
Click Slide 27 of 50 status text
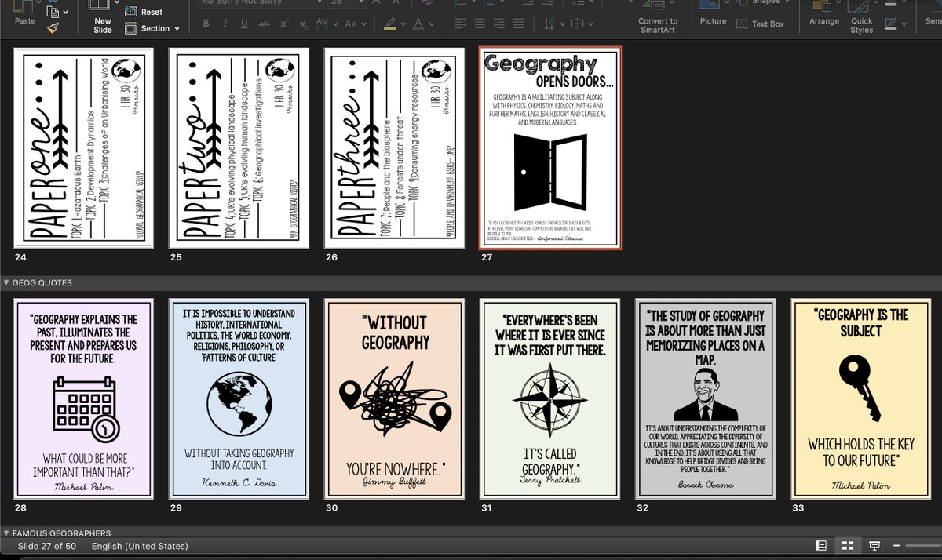pyautogui.click(x=47, y=546)
